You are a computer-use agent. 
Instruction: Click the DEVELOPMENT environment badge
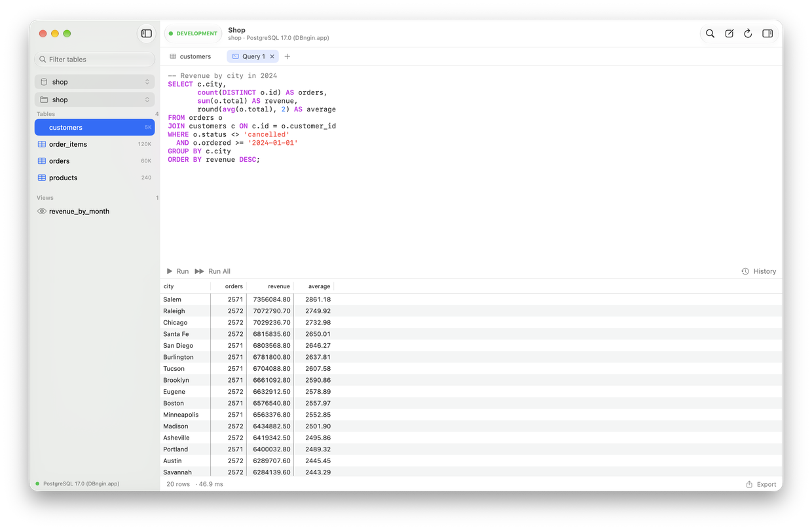coord(193,33)
